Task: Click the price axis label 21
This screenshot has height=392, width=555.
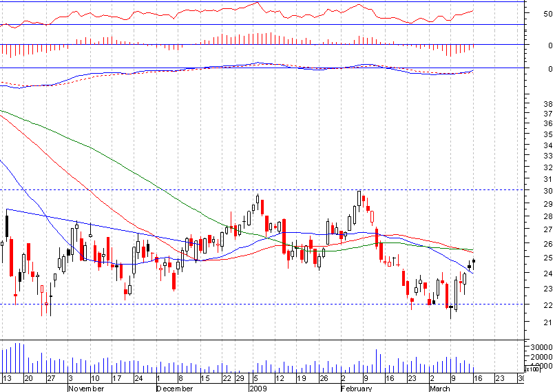Action: pos(548,322)
